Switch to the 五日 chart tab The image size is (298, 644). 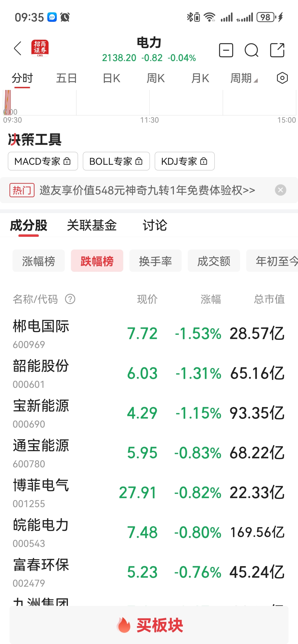(x=66, y=79)
